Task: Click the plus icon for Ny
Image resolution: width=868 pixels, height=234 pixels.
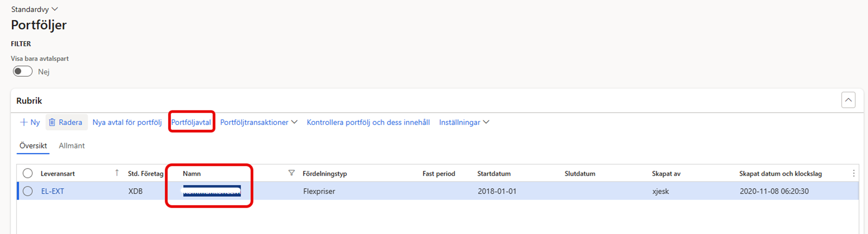Action: [24, 122]
